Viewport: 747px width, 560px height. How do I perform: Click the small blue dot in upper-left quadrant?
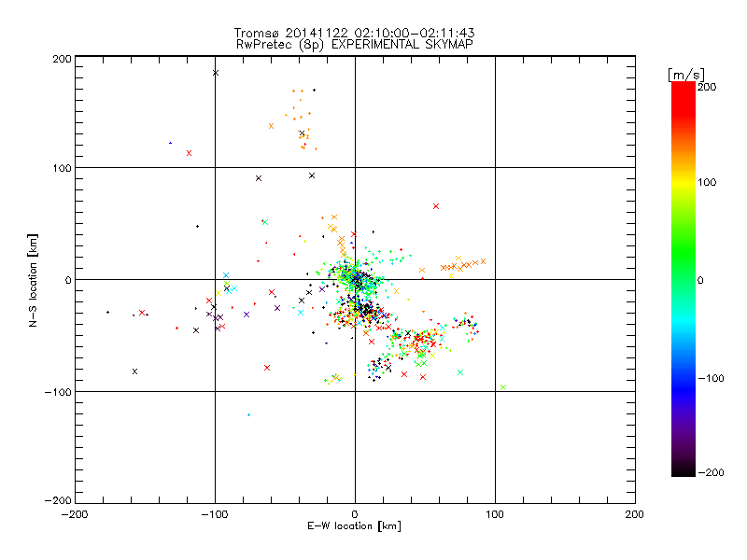pos(170,143)
